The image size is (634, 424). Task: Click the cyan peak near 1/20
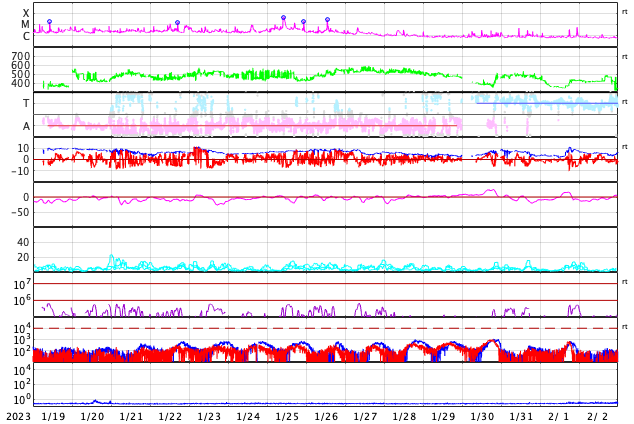click(x=111, y=257)
